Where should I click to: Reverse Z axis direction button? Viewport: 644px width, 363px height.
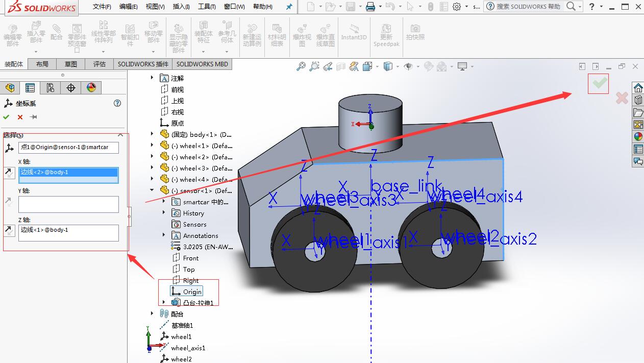pos(10,231)
